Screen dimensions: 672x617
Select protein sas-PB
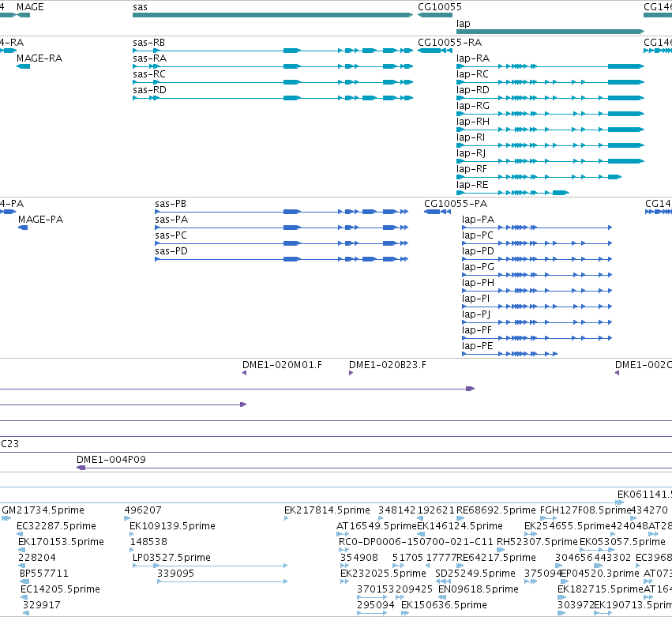[282, 212]
